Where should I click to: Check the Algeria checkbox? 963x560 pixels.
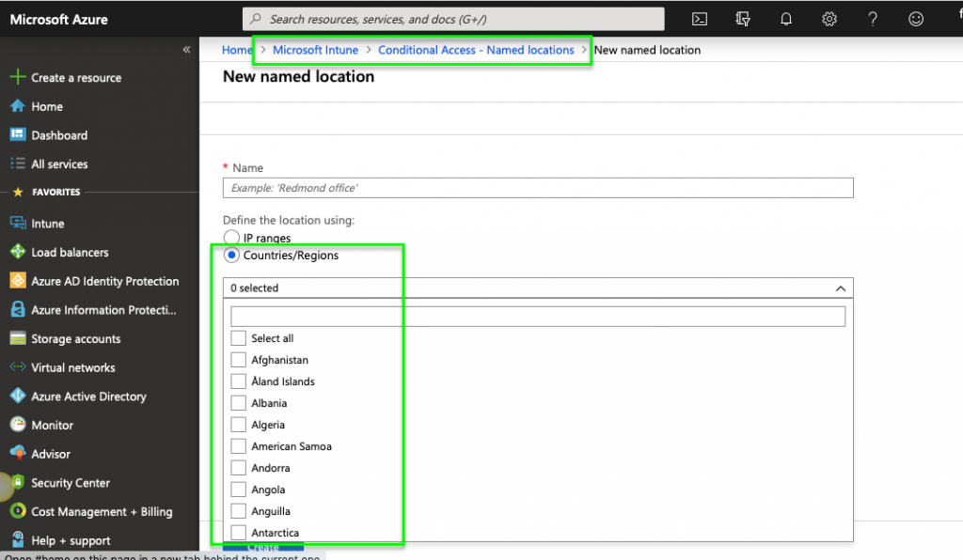pos(238,425)
